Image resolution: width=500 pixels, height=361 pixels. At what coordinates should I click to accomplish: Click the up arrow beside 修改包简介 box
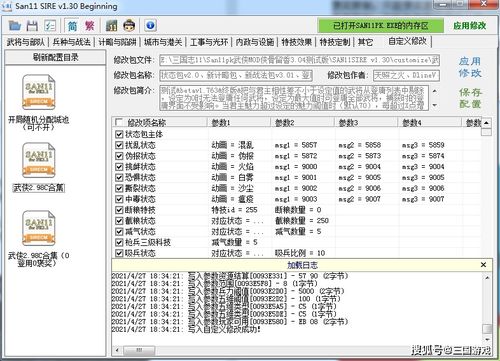tap(434, 91)
